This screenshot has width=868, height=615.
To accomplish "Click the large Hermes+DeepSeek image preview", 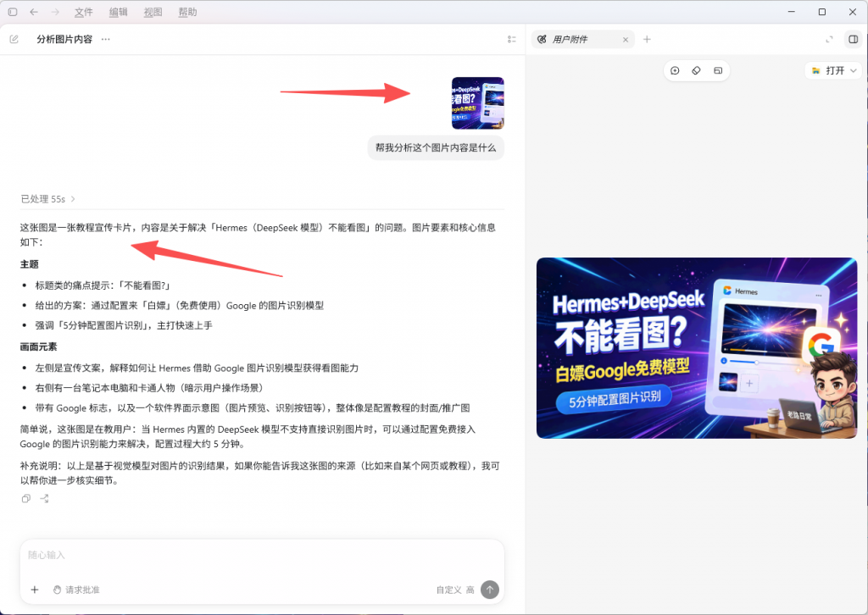I will point(697,348).
